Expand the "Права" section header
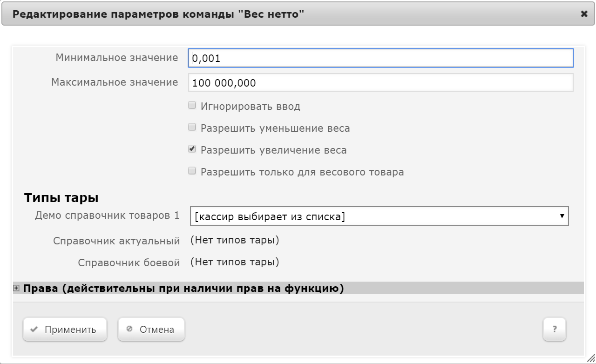This screenshot has height=364, width=596. point(183,289)
